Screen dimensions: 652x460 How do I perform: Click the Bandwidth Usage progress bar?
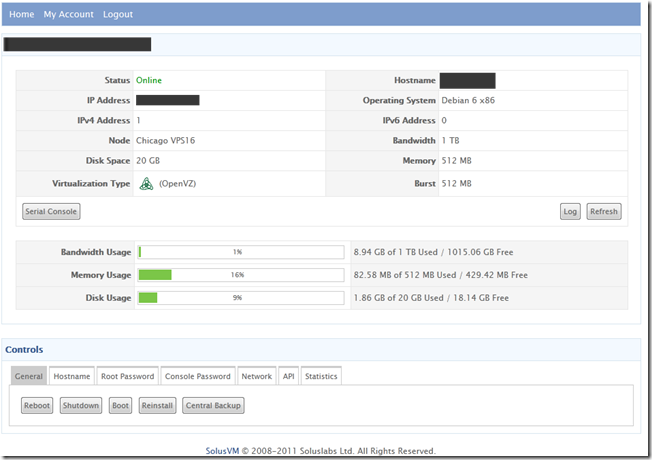[x=241, y=252]
